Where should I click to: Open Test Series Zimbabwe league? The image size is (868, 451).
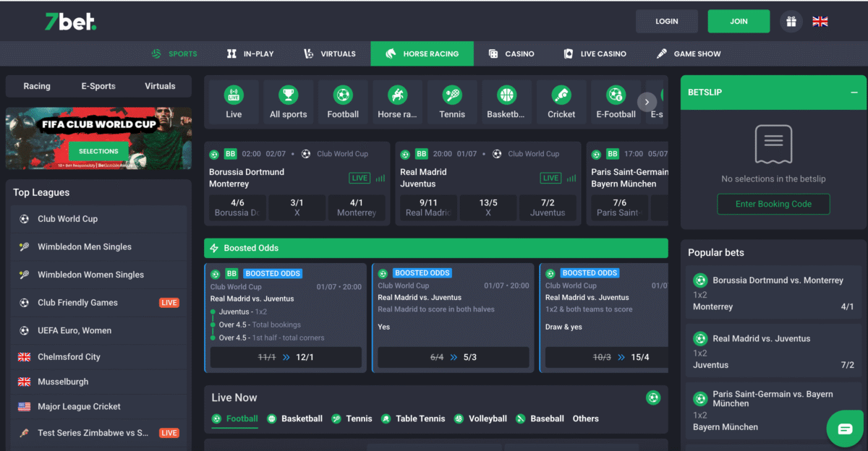(98, 433)
